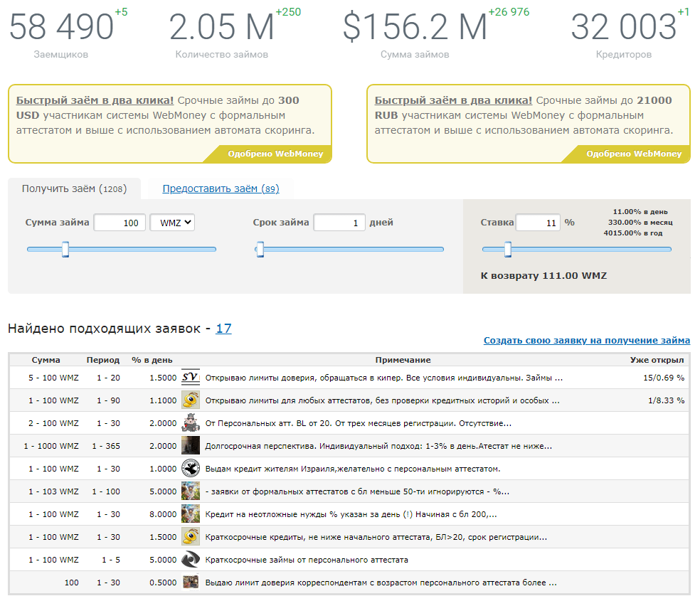The height and width of the screenshot is (601, 700).
Task: Click avatar next to 'От Персональных атт.' offer
Action: coord(190,423)
